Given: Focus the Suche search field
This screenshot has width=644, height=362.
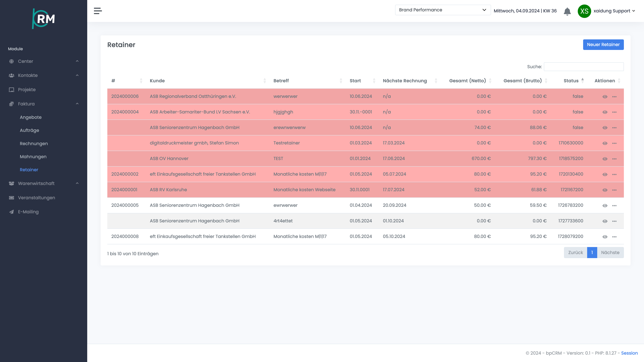Looking at the screenshot, I should click(583, 67).
